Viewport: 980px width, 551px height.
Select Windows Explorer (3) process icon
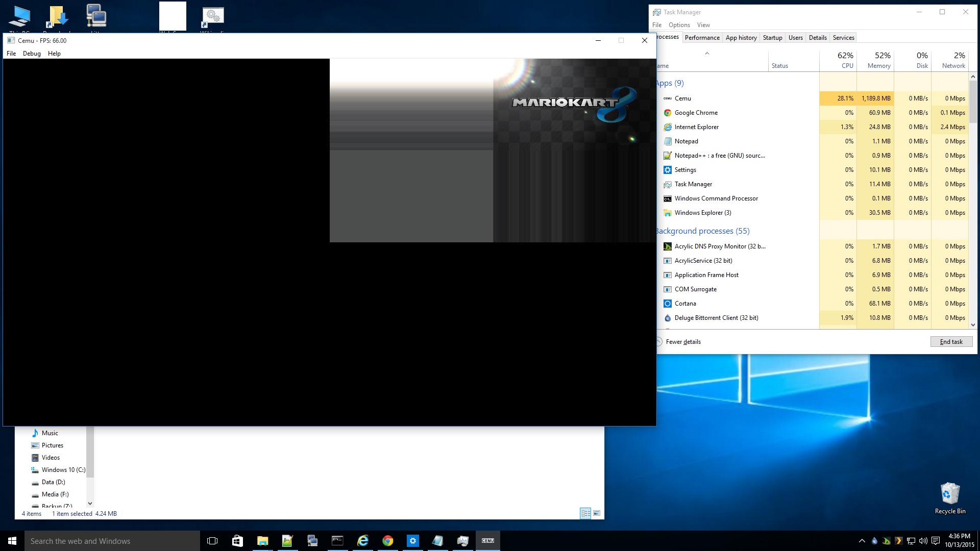[x=668, y=213]
